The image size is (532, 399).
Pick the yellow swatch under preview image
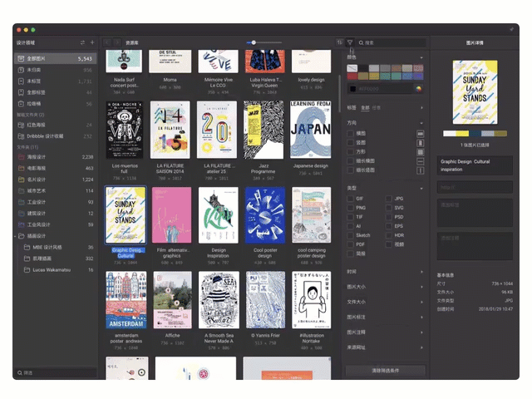(x=462, y=134)
